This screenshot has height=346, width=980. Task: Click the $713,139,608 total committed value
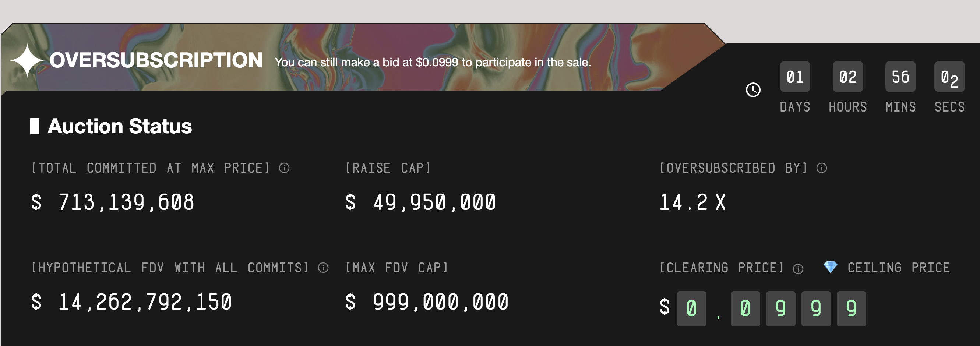[113, 202]
